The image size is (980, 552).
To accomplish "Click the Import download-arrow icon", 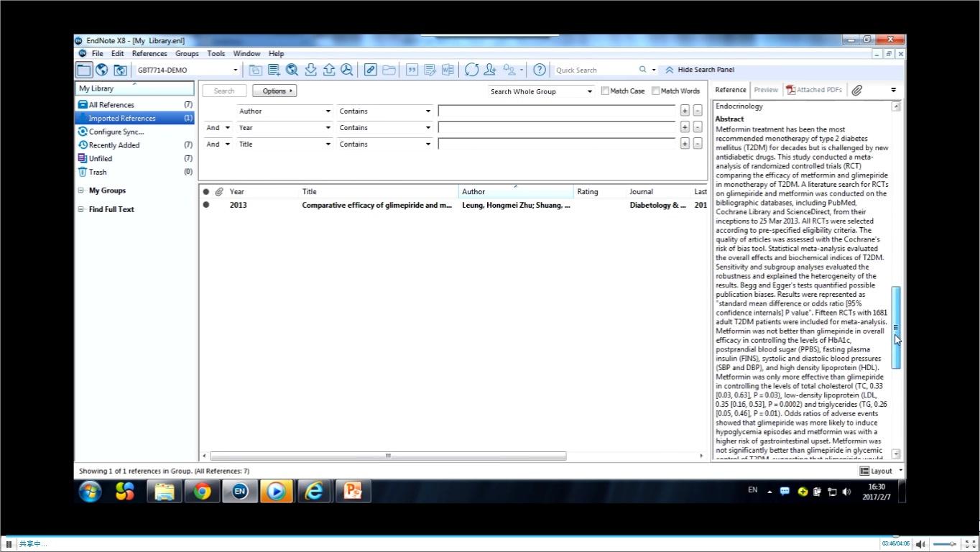I will pyautogui.click(x=310, y=70).
